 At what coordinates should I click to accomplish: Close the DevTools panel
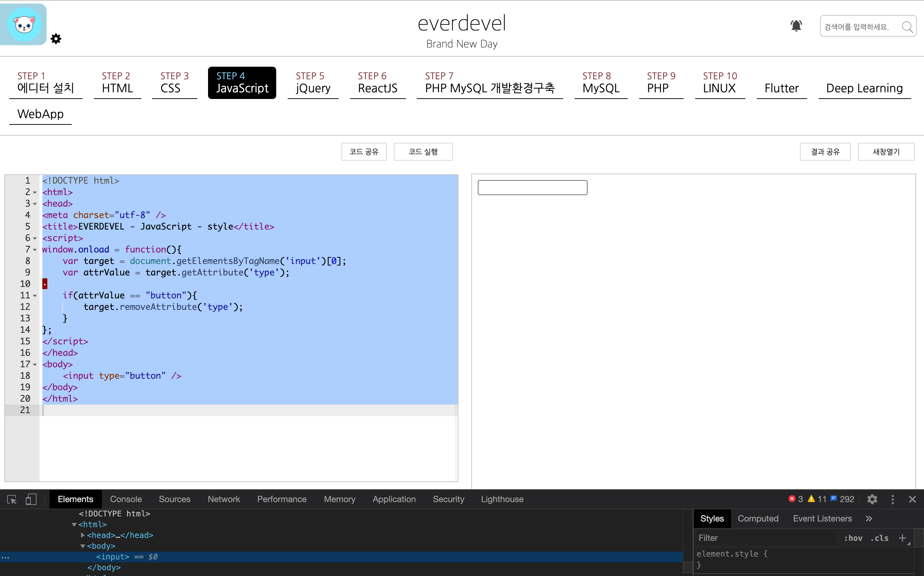tap(913, 500)
